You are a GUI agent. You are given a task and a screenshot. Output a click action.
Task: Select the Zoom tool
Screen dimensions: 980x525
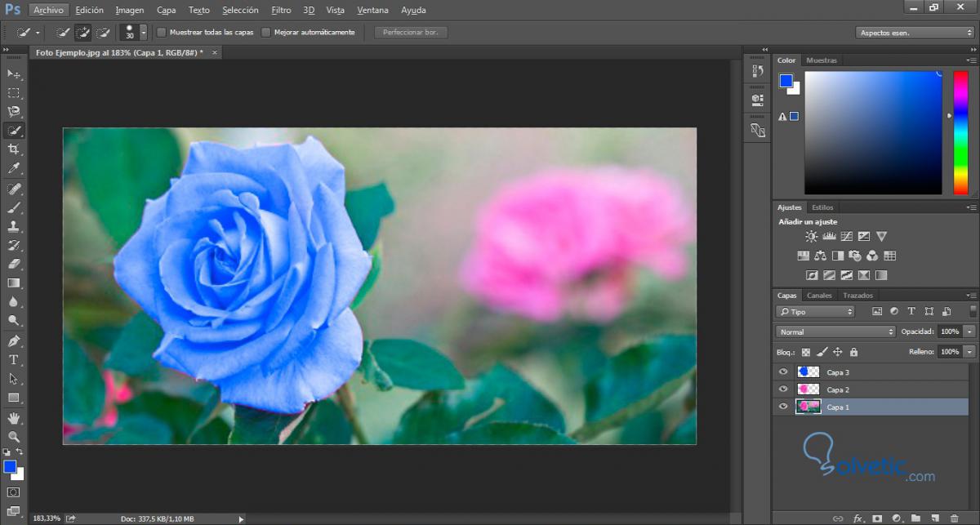[14, 437]
